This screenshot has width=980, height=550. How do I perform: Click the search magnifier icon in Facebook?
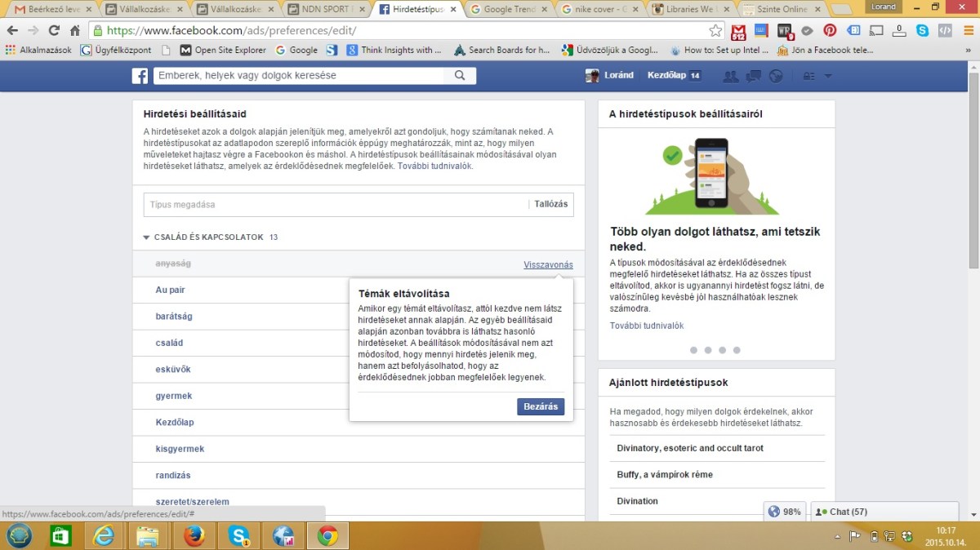[460, 76]
